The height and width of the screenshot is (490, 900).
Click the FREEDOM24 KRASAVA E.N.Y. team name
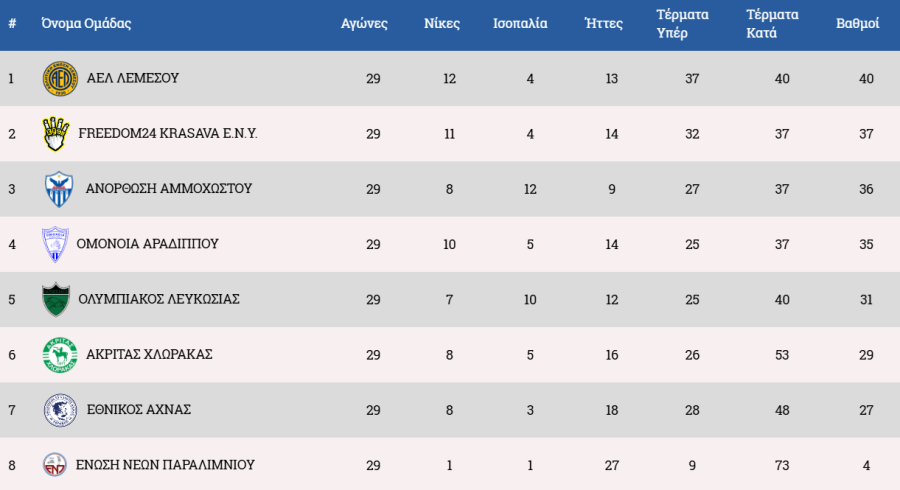click(x=167, y=133)
